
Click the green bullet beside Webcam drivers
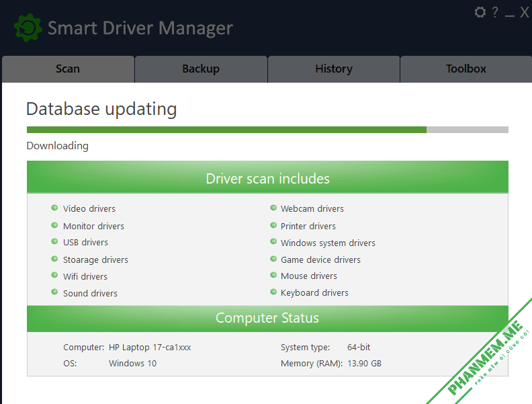coord(273,208)
